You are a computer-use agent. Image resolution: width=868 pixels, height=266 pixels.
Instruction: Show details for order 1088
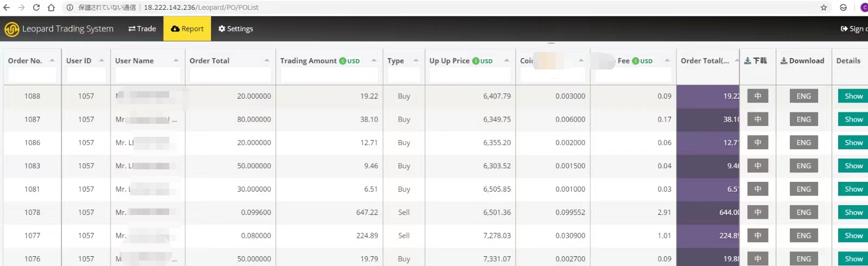pyautogui.click(x=853, y=96)
